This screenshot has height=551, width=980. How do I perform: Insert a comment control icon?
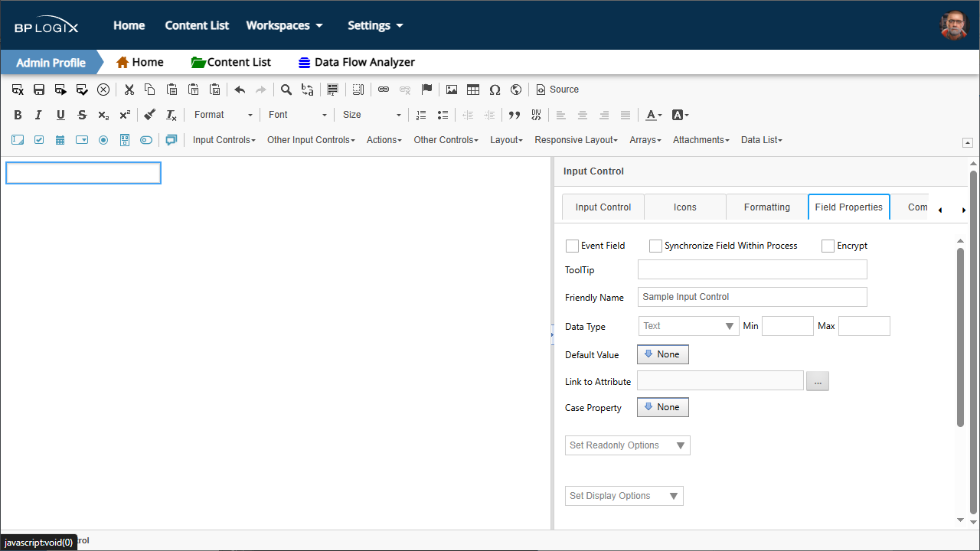tap(171, 140)
